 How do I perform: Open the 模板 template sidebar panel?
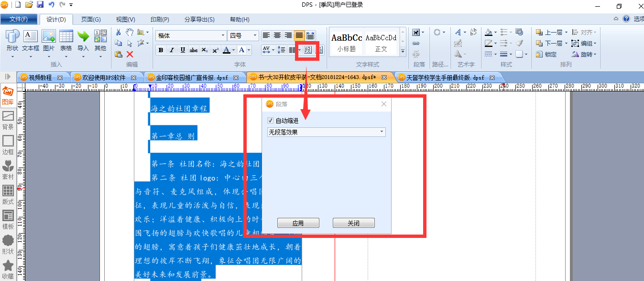pyautogui.click(x=8, y=220)
